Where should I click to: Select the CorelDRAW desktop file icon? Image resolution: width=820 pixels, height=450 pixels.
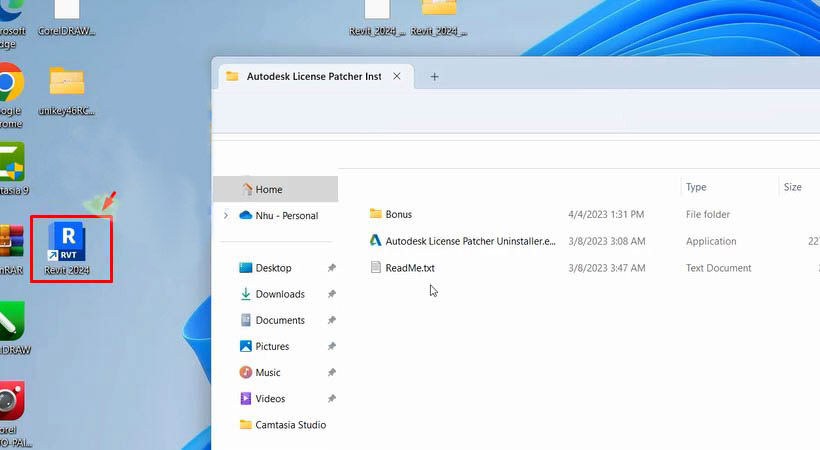[x=67, y=8]
